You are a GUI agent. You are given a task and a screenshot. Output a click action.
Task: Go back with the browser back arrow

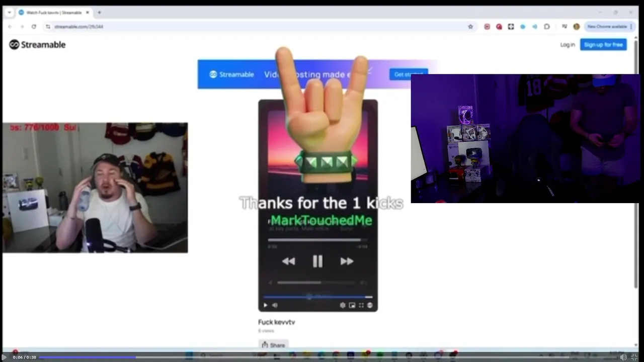click(10, 27)
